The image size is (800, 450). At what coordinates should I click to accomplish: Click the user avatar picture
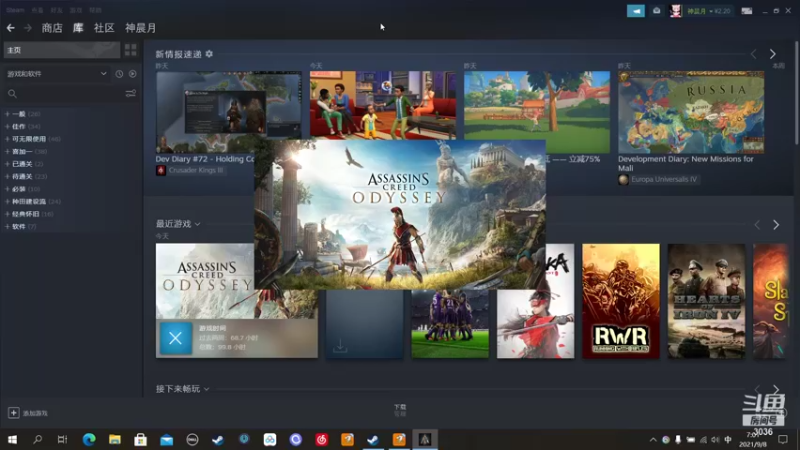tap(676, 11)
